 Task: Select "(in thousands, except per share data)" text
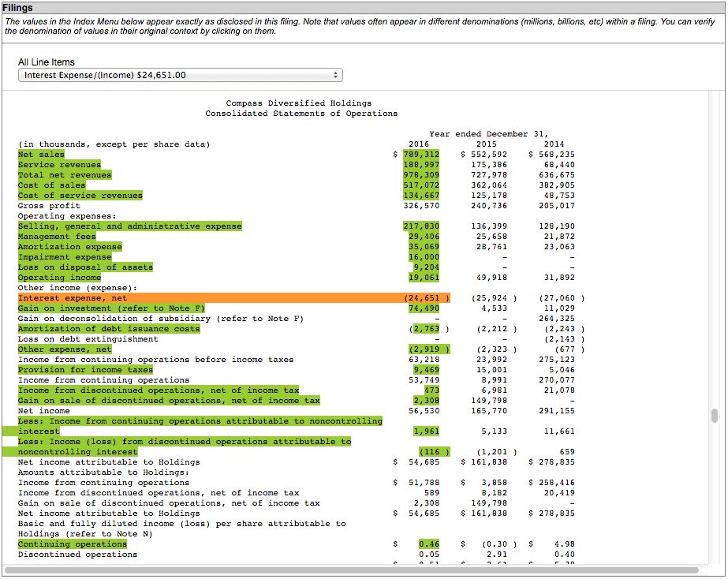(114, 144)
